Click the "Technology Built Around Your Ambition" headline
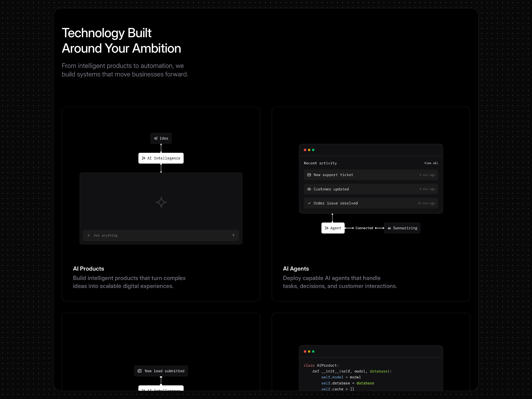 pos(122,41)
